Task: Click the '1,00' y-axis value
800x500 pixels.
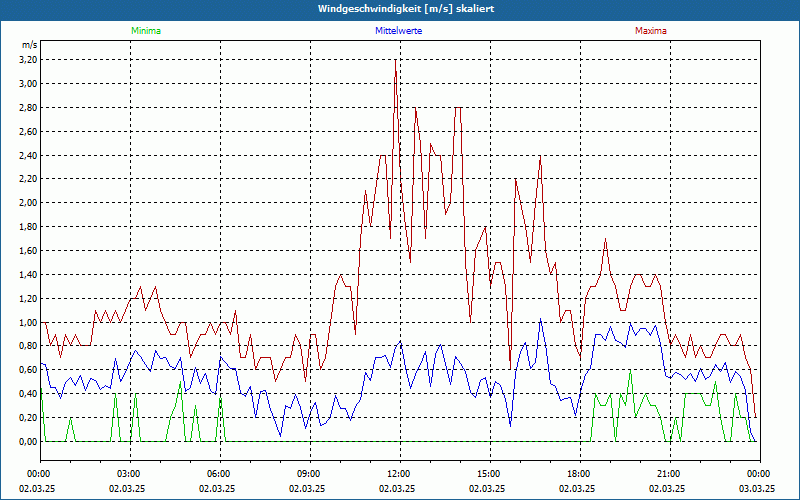Action: click(x=28, y=322)
